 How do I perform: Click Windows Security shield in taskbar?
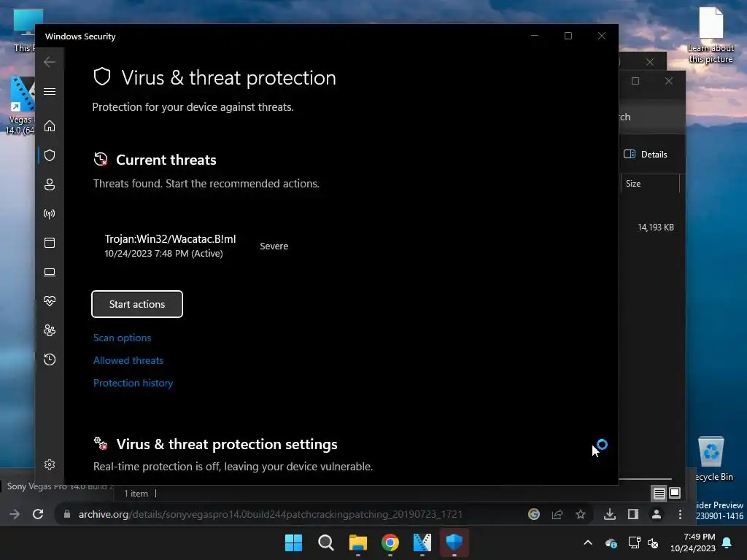click(x=454, y=542)
